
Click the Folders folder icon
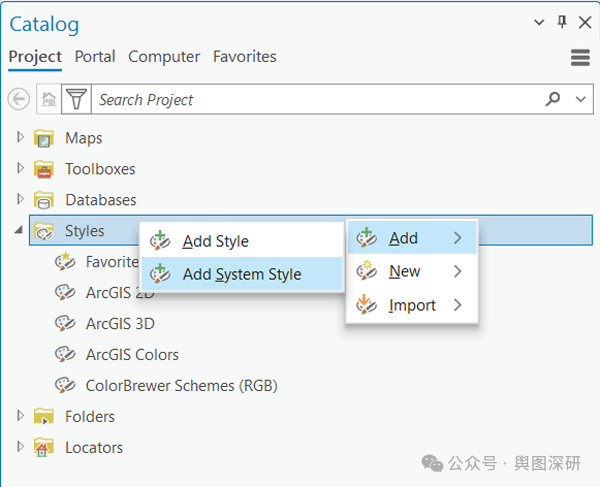44,416
